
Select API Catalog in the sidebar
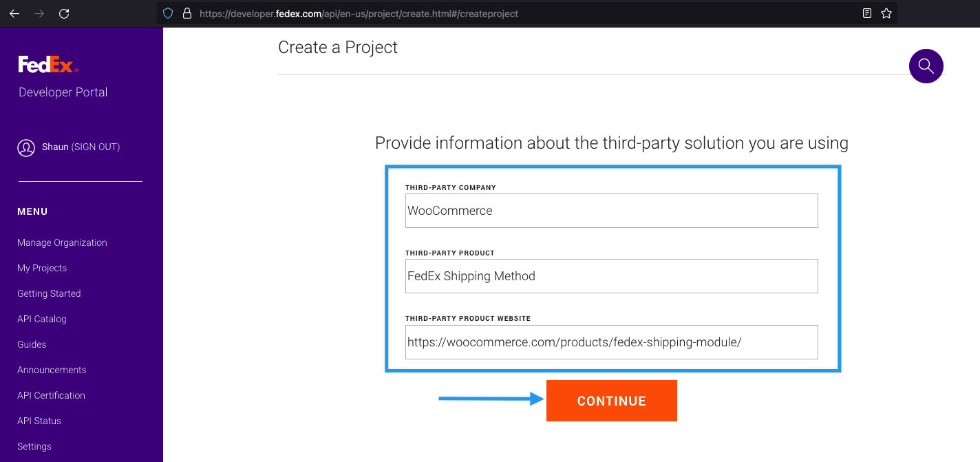(41, 319)
